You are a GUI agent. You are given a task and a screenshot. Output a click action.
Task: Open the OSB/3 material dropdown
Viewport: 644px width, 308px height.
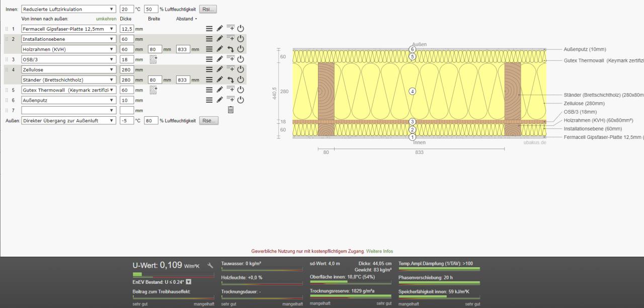click(x=68, y=59)
